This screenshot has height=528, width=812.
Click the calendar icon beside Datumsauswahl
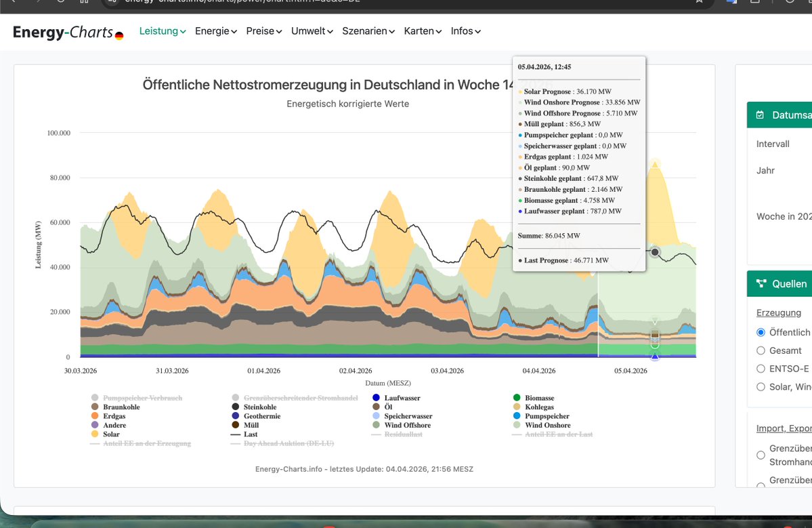click(x=761, y=115)
